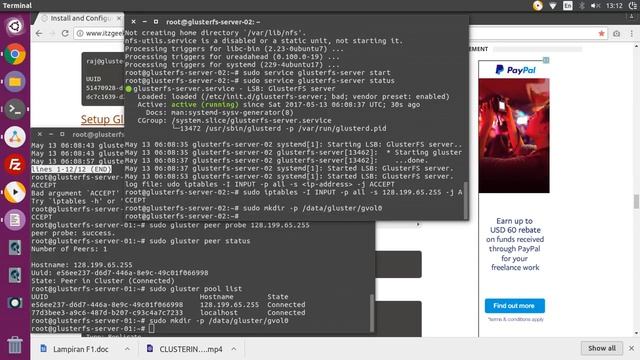Open the Chrome three-dot menu
This screenshot has height=360, width=640.
(631, 33)
